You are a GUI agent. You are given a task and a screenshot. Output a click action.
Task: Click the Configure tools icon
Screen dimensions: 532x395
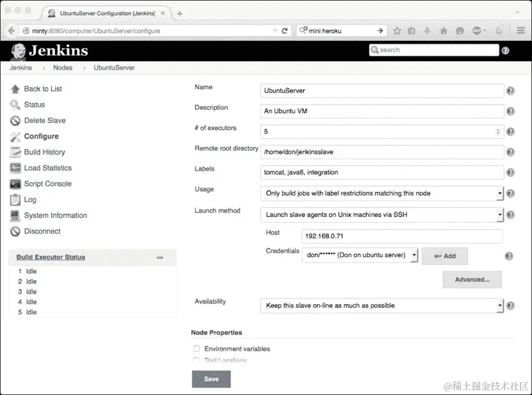[15, 136]
